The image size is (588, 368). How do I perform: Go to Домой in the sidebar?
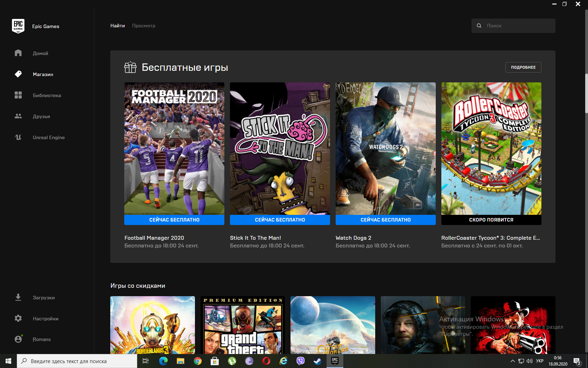(x=41, y=53)
